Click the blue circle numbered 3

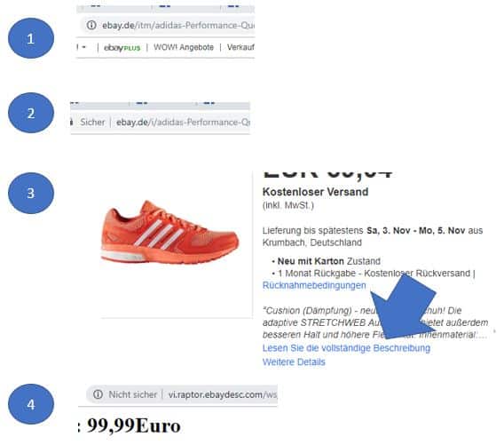pyautogui.click(x=31, y=193)
